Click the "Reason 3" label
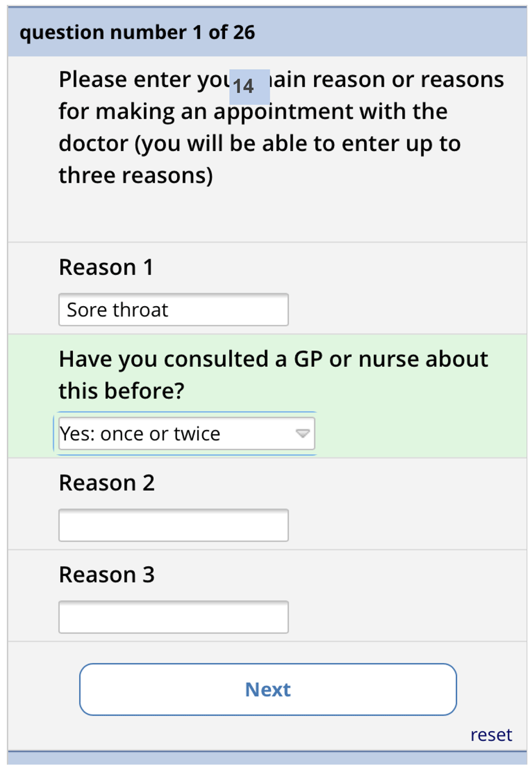The width and height of the screenshot is (532, 771). click(x=106, y=575)
